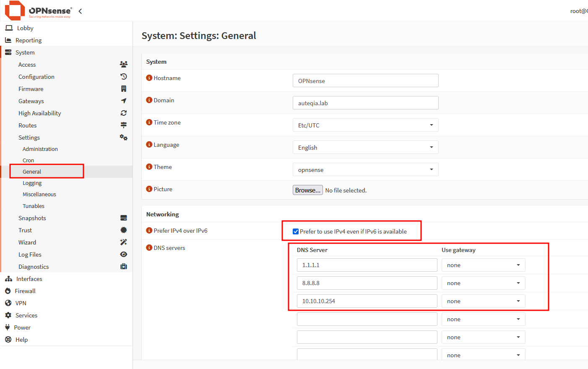Open the Theme dropdown
588x369 pixels.
[365, 169]
